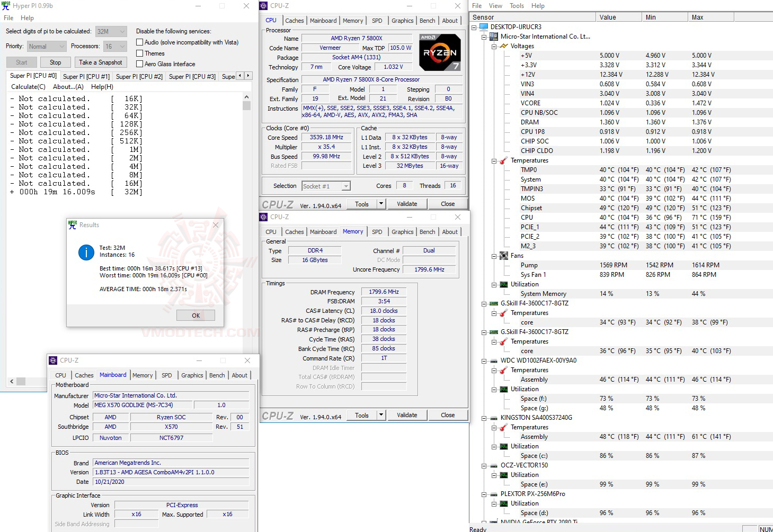This screenshot has width=773, height=532.
Task: Open the View menu in HWMonitor
Action: [495, 6]
